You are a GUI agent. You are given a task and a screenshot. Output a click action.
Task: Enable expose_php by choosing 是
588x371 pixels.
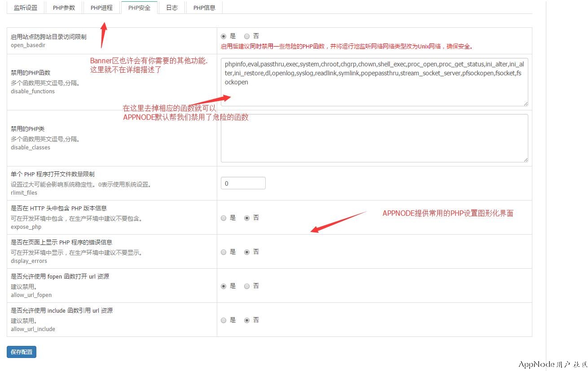(224, 218)
